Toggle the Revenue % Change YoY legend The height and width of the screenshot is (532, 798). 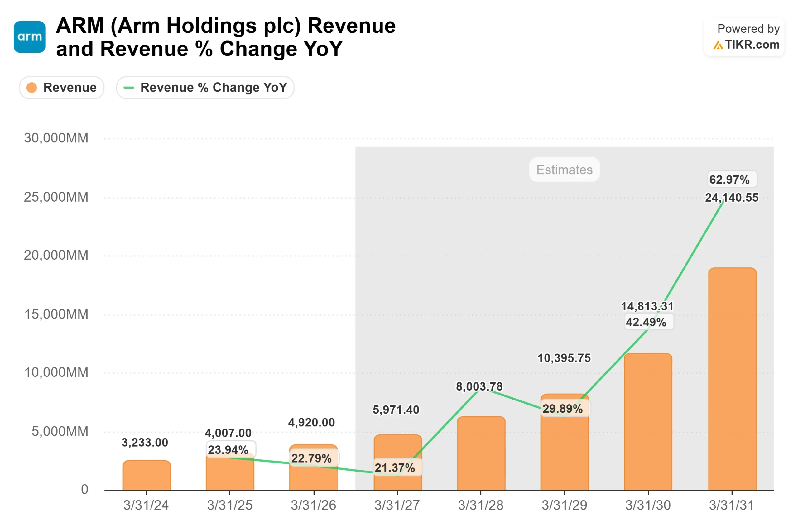tap(205, 88)
